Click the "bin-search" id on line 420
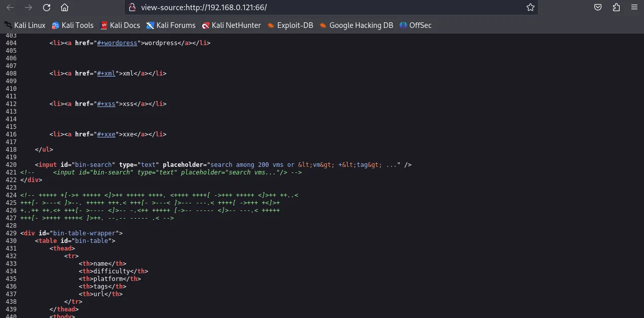Image resolution: width=644 pixels, height=318 pixels. [93, 165]
